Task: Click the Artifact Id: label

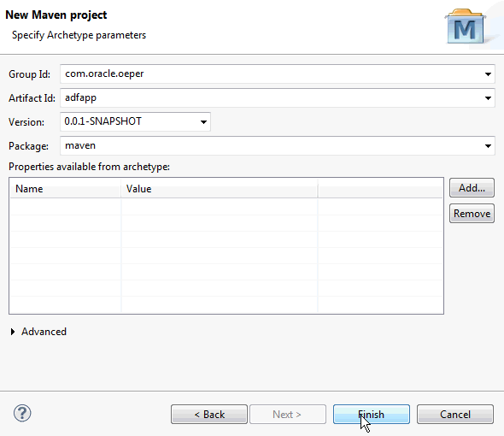Action: [32, 98]
